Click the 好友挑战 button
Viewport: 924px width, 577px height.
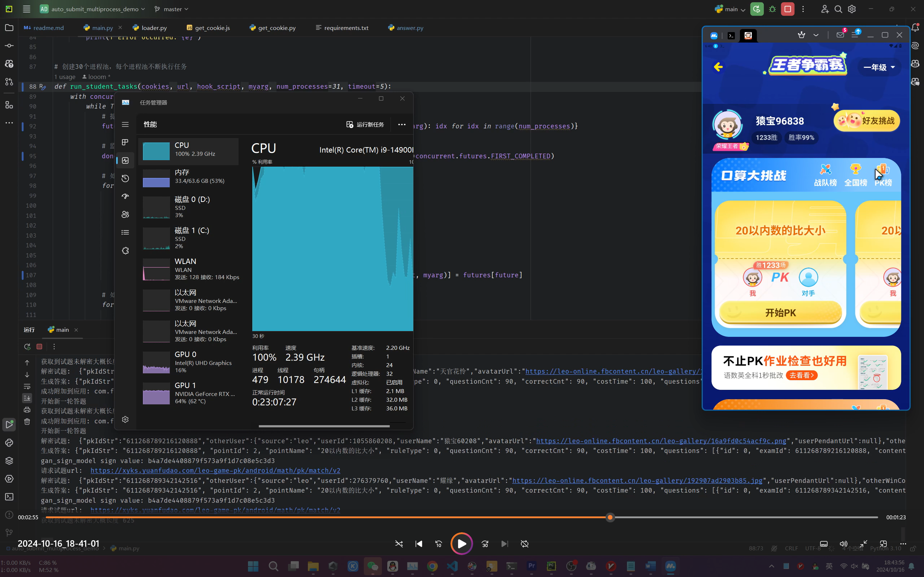point(866,121)
